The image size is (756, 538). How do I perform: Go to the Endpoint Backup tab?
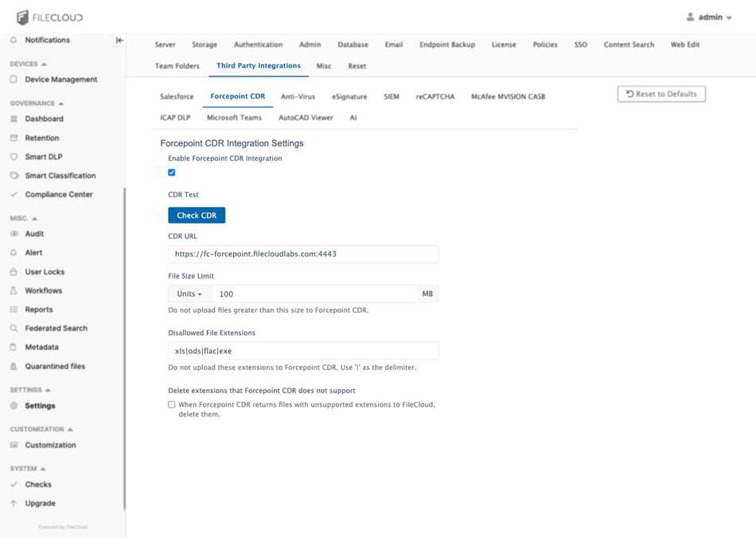(447, 45)
